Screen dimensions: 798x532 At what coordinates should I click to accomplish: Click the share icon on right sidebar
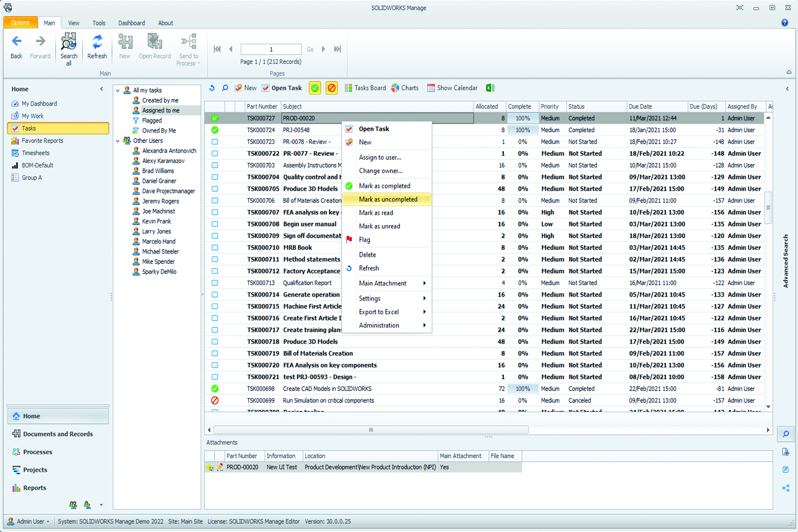click(786, 488)
